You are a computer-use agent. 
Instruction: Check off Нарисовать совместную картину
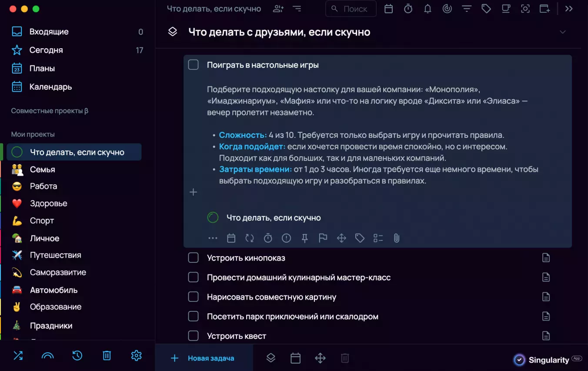tap(193, 297)
